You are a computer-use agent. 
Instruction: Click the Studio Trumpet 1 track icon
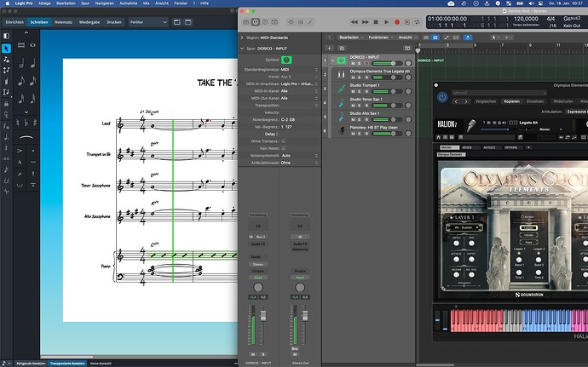click(341, 89)
